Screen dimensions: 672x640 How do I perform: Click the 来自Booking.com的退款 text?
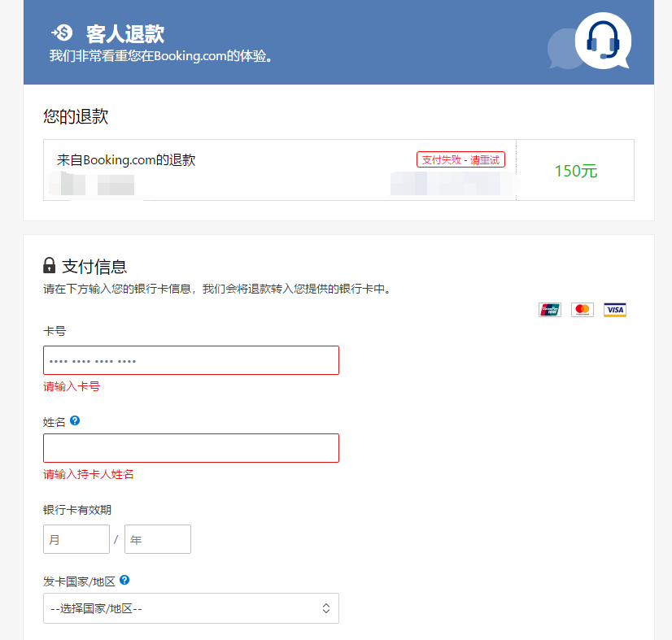pyautogui.click(x=126, y=160)
